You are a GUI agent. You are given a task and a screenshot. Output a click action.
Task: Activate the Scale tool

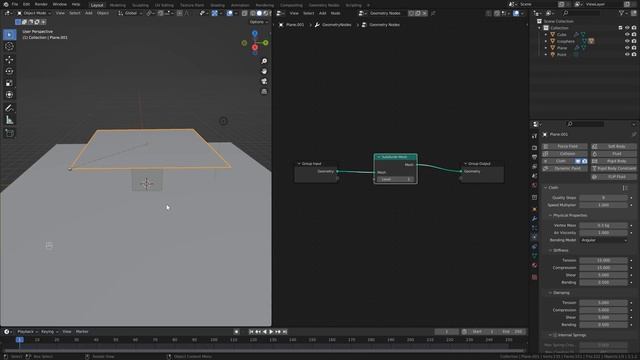click(9, 83)
